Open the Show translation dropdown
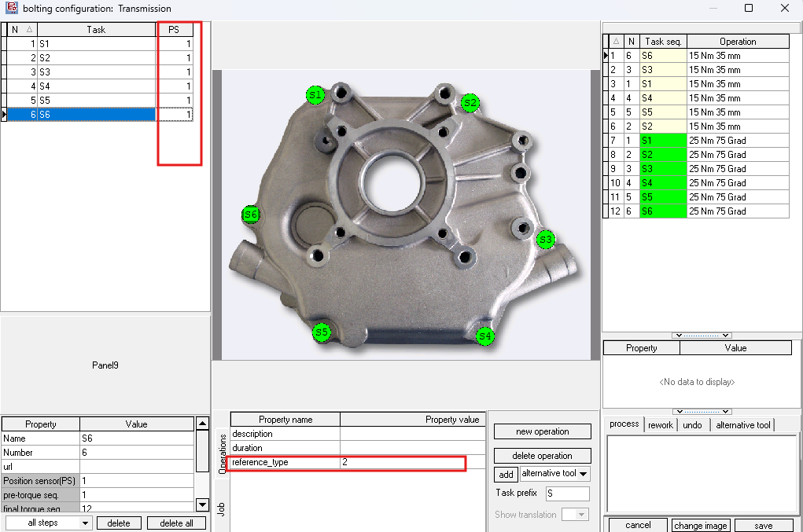 575,515
